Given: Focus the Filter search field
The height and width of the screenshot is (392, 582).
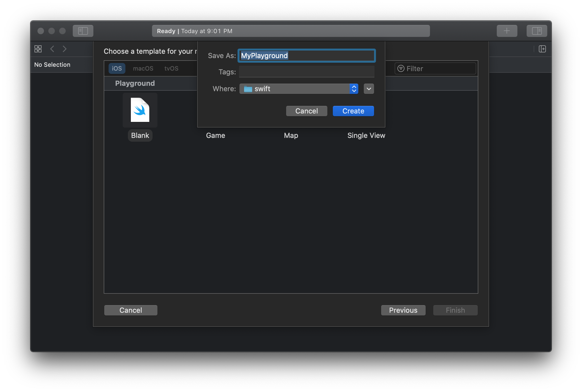Looking at the screenshot, I should click(435, 68).
